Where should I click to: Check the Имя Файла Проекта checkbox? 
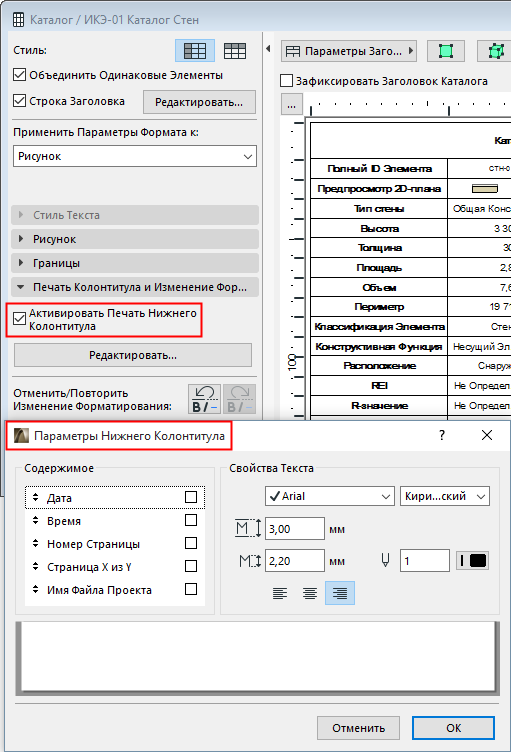(x=191, y=589)
